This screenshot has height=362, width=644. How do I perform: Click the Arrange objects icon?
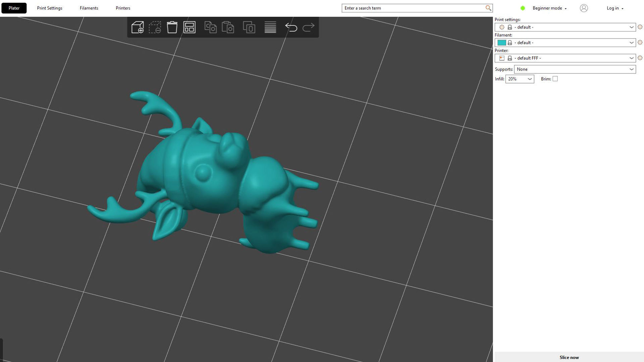click(x=190, y=27)
